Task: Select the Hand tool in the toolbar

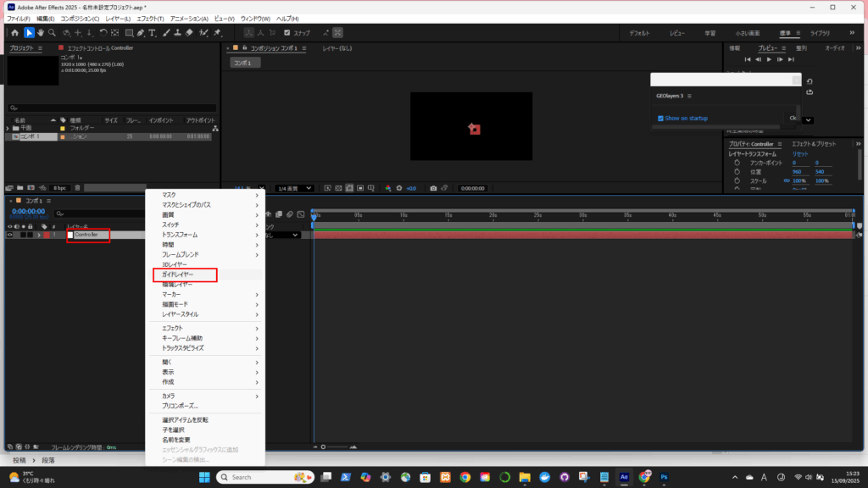Action: (40, 32)
